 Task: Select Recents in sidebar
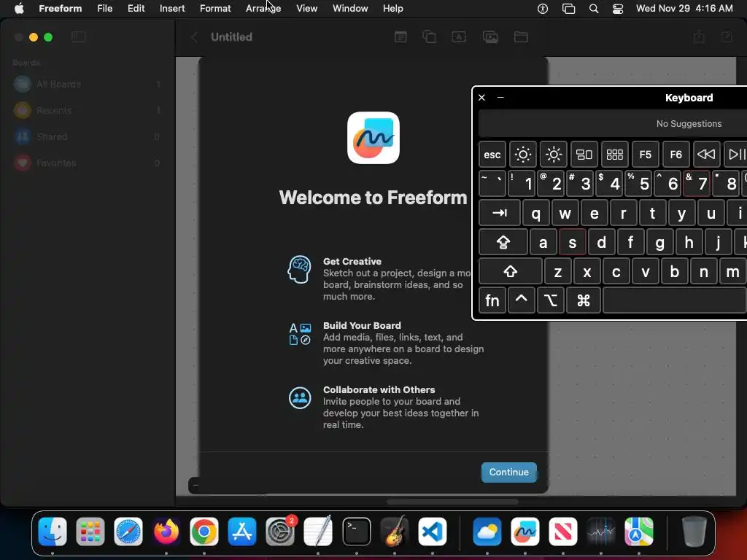(x=88, y=111)
